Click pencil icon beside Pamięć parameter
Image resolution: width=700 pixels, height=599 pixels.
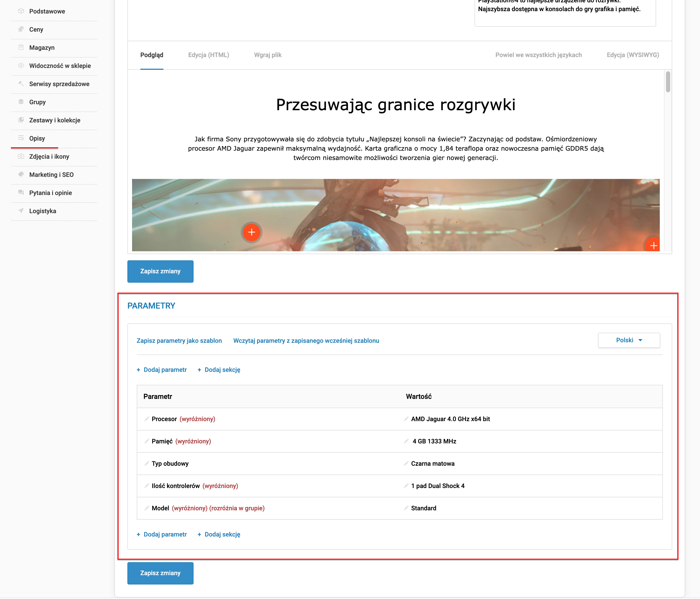coord(147,441)
